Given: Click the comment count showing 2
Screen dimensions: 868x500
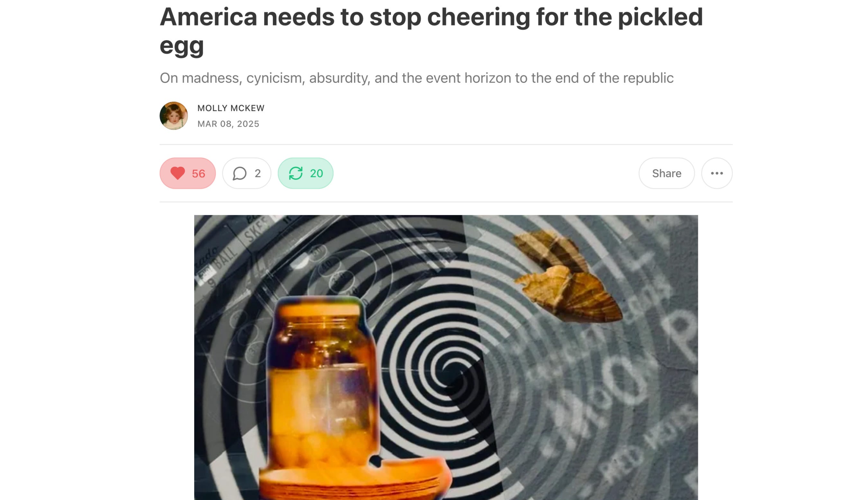Looking at the screenshot, I should 258,174.
